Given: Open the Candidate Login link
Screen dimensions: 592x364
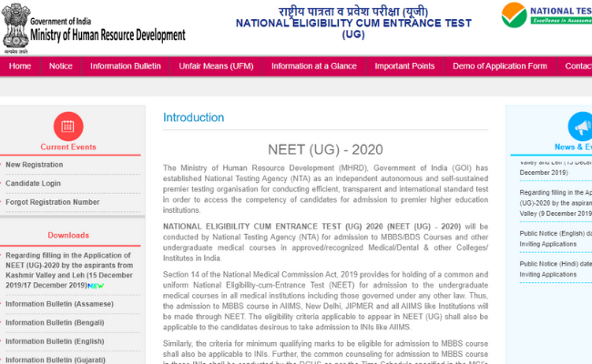Looking at the screenshot, I should tap(34, 183).
